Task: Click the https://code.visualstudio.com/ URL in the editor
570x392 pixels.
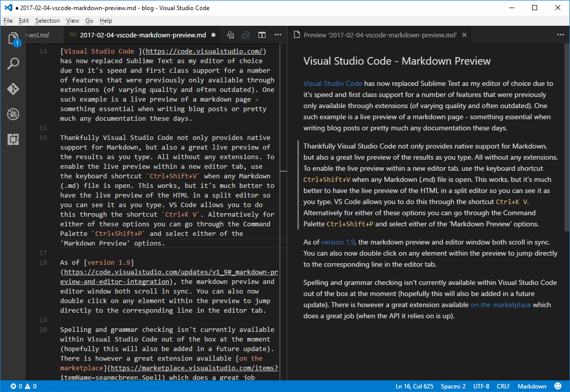Action: pos(204,51)
